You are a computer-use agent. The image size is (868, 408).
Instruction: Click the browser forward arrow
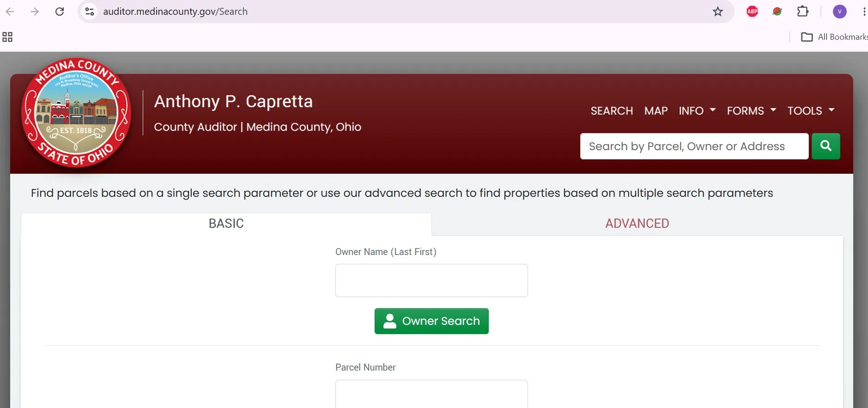(35, 12)
